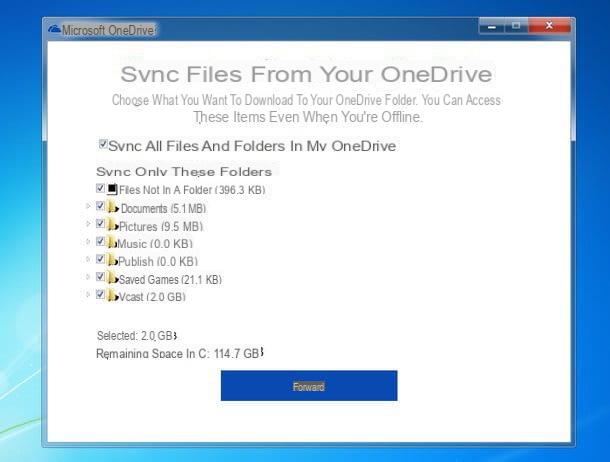Click the blue Forward button
Viewport: 610px width, 462px height.
pos(309,386)
